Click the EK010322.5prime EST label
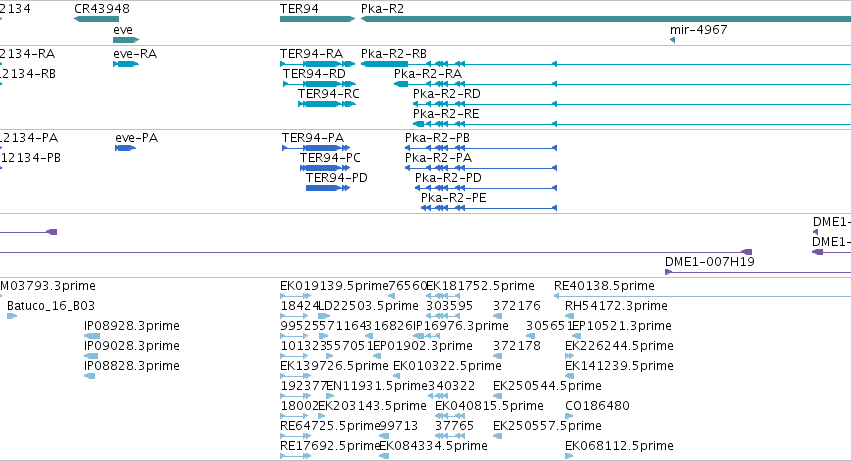Viewport: 851px width, 461px height. 447,366
